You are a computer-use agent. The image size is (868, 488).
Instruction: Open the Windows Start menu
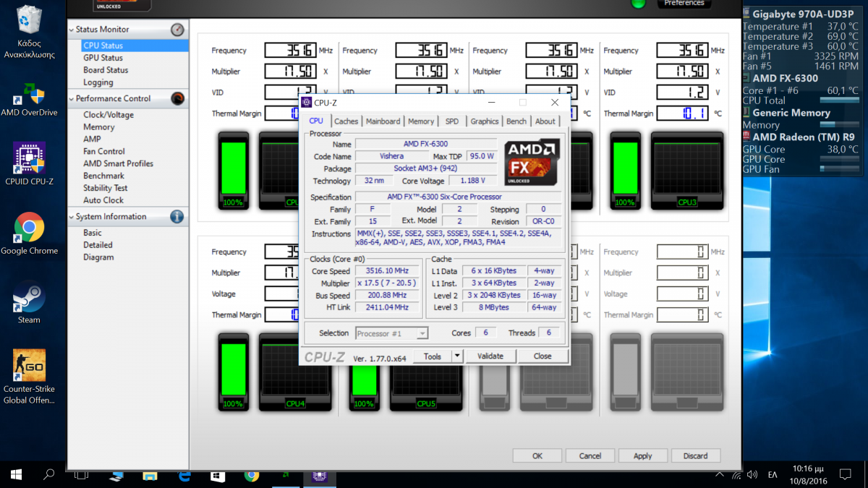coord(16,475)
